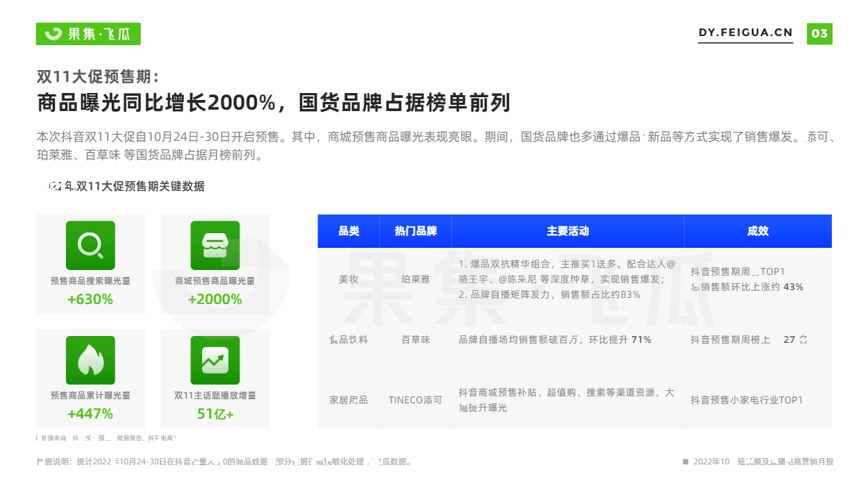Click the 数据说明 footnote line
This screenshot has width=868, height=488.
224,461
